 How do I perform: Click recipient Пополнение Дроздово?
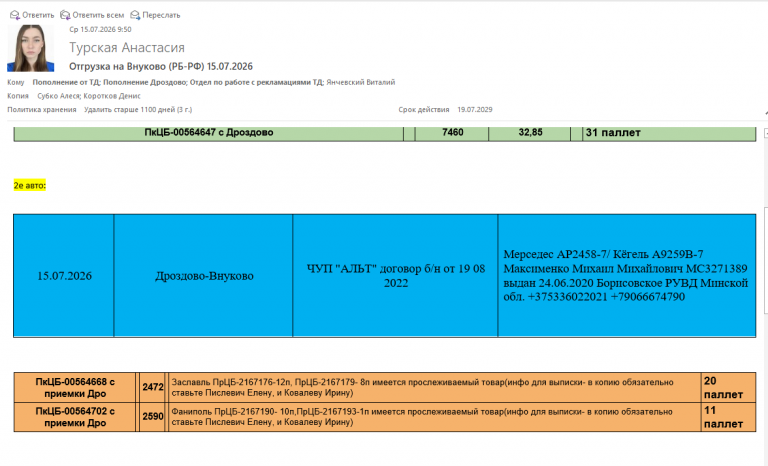point(145,82)
